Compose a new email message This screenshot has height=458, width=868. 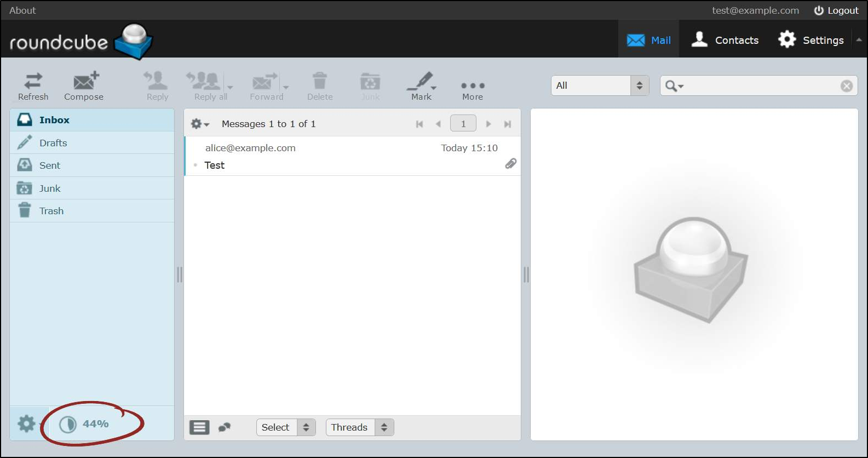(x=84, y=86)
